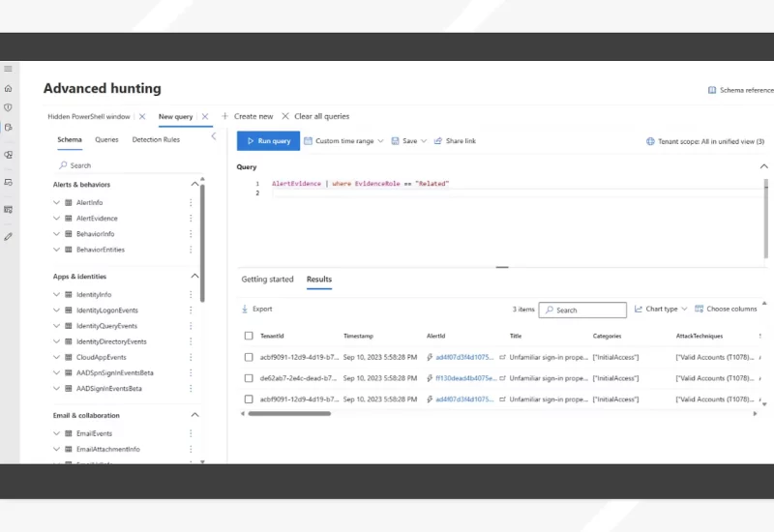
Task: Expand the AlertInfo table
Action: tap(56, 202)
